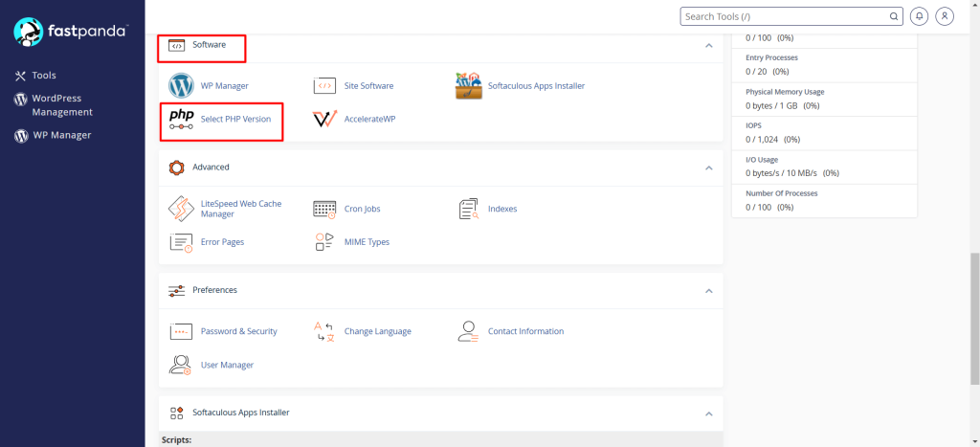Click the IOPS statistic label
Screen dimensions: 980x447
coord(754,125)
